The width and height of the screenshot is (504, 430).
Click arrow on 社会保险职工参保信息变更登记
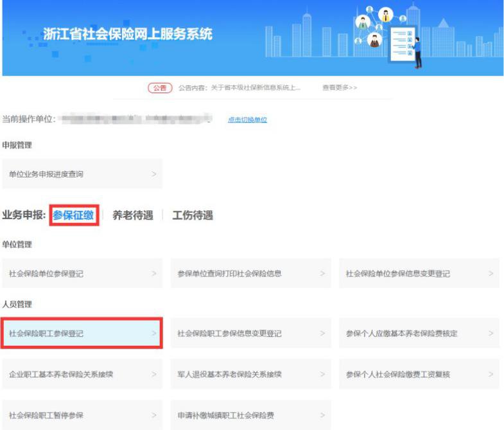tap(322, 334)
